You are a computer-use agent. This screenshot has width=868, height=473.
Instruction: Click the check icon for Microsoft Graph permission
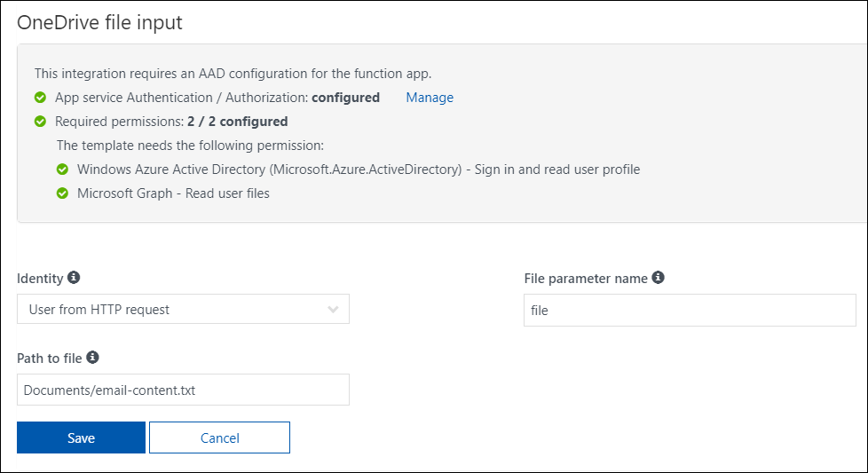pyautogui.click(x=62, y=193)
